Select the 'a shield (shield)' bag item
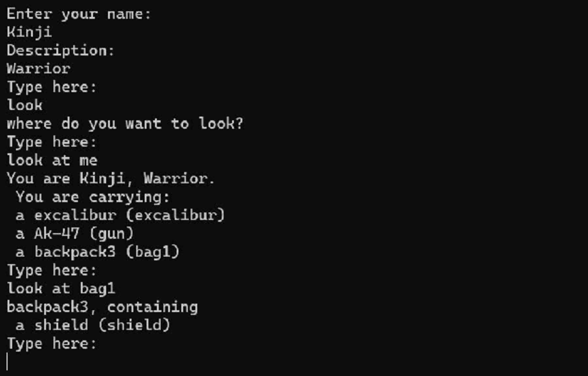The height and width of the screenshot is (376, 588). [93, 325]
